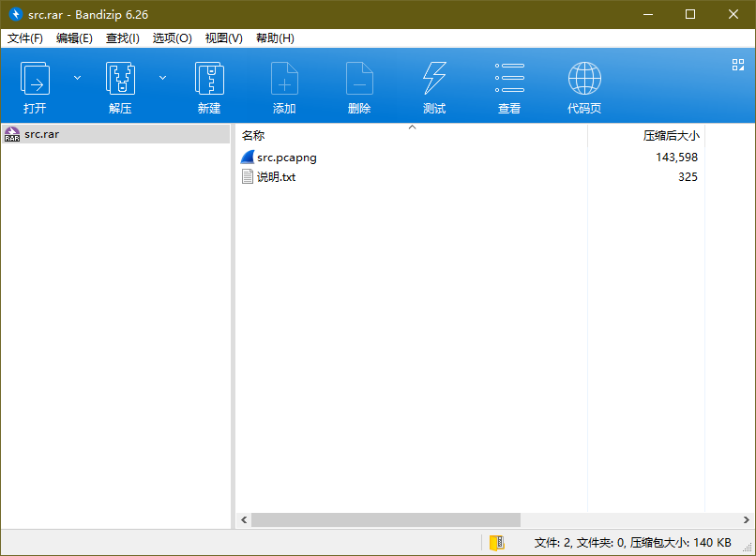Click the RAR icon beside src.rar
The height and width of the screenshot is (556, 756).
click(12, 134)
